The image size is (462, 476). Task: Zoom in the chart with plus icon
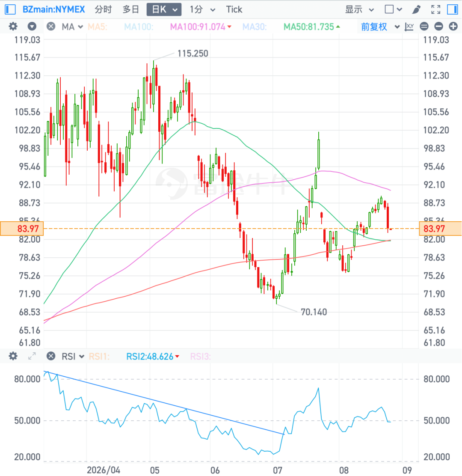[x=453, y=27]
